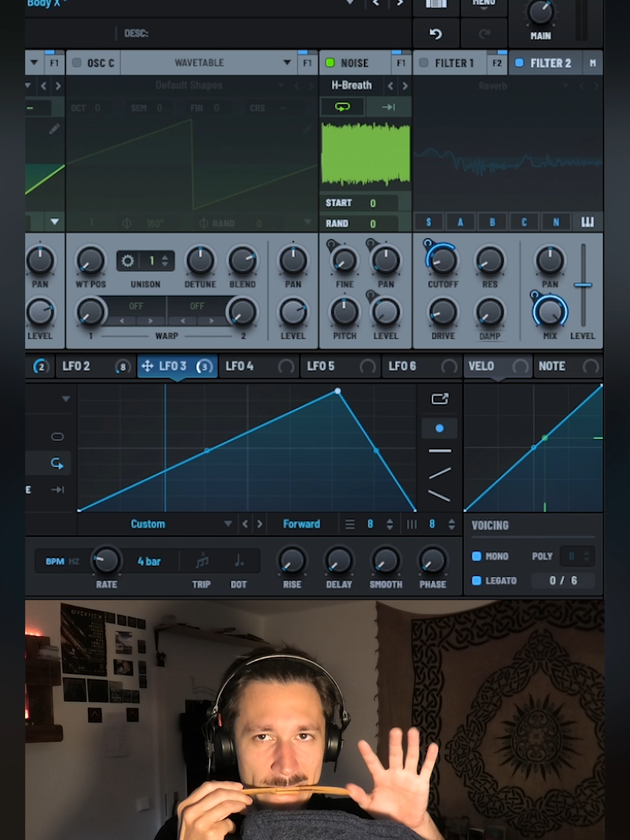Click the triplet note icon

coord(202,561)
